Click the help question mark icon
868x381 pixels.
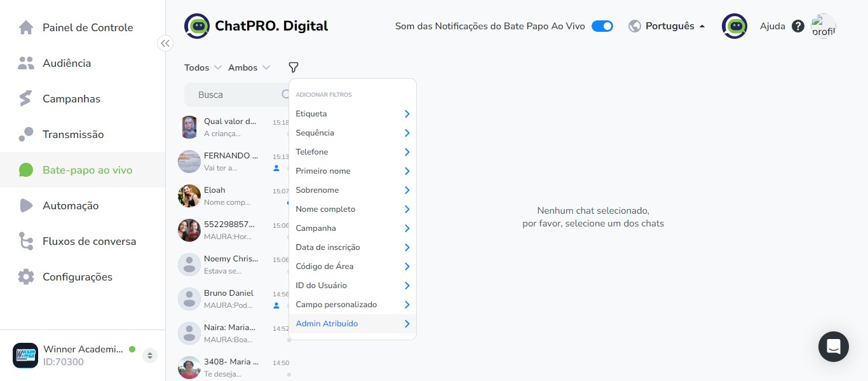tap(798, 26)
